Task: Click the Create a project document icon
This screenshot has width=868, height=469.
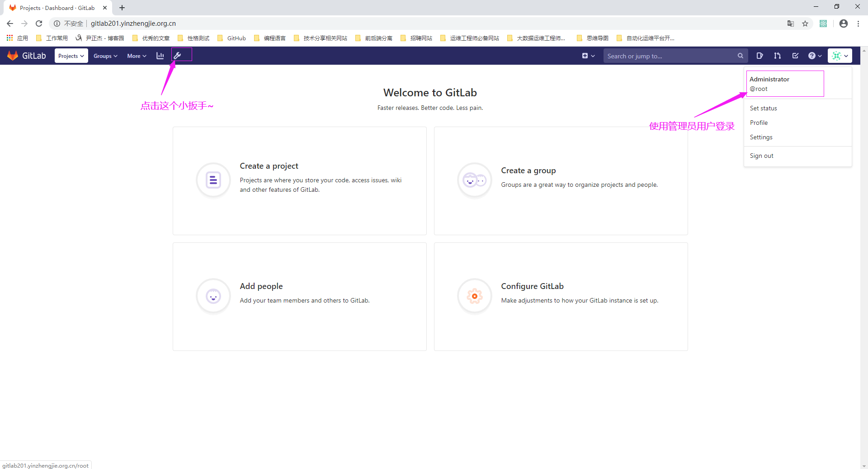Action: [213, 180]
